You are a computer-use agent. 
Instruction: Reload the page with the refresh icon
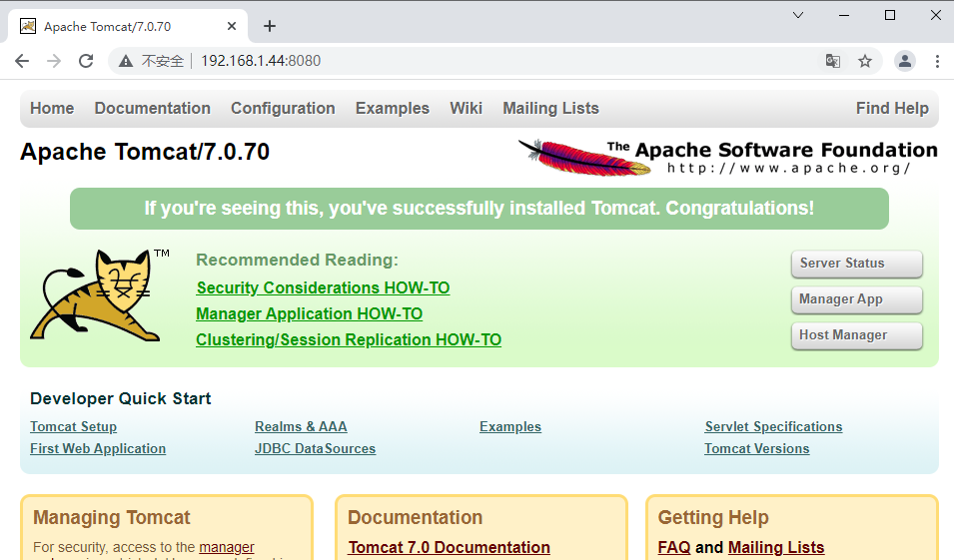click(86, 61)
